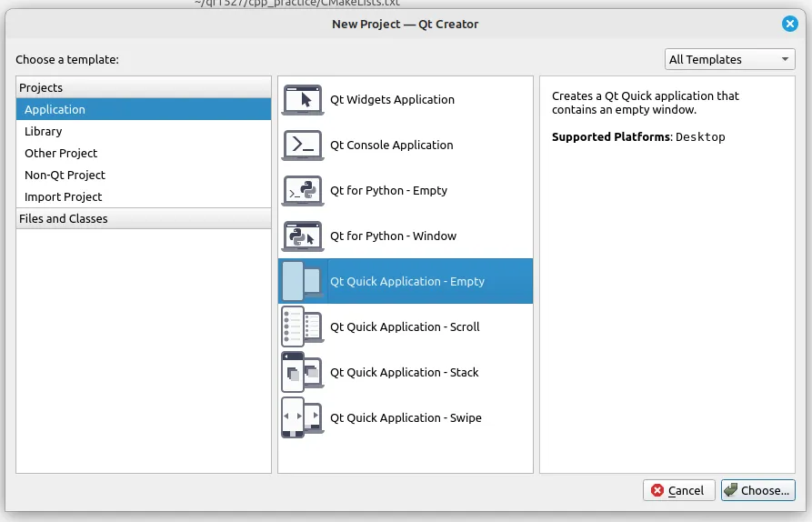Select Qt for Python - Window text

tap(393, 236)
